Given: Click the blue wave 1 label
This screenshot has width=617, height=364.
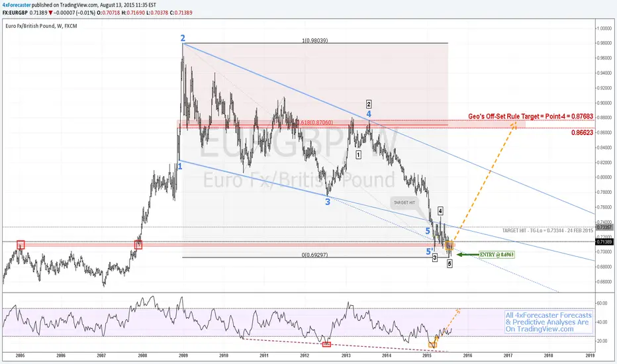Looking at the screenshot, I should 180,167.
